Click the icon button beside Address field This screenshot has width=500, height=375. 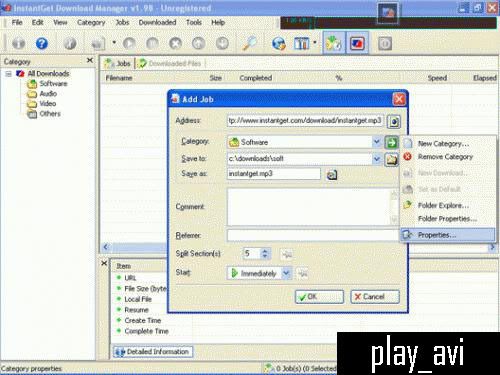[394, 121]
